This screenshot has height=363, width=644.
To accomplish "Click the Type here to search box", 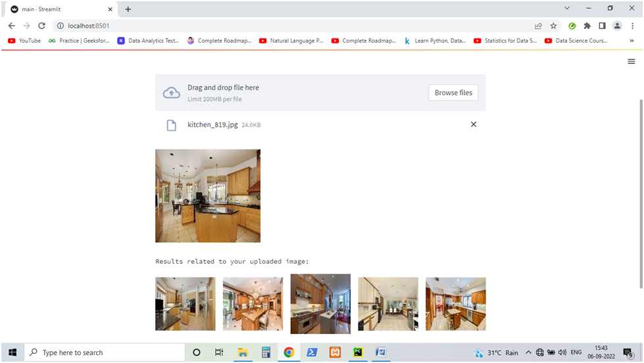I will click(x=105, y=352).
